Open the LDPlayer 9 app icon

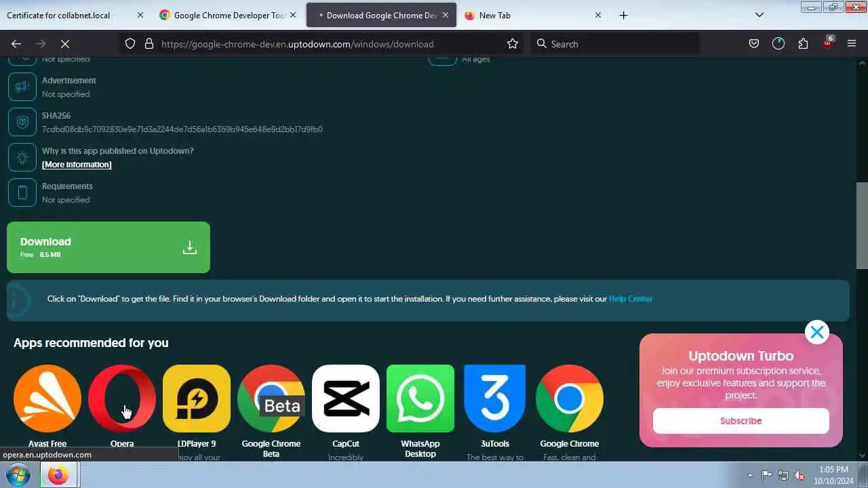coord(197,399)
